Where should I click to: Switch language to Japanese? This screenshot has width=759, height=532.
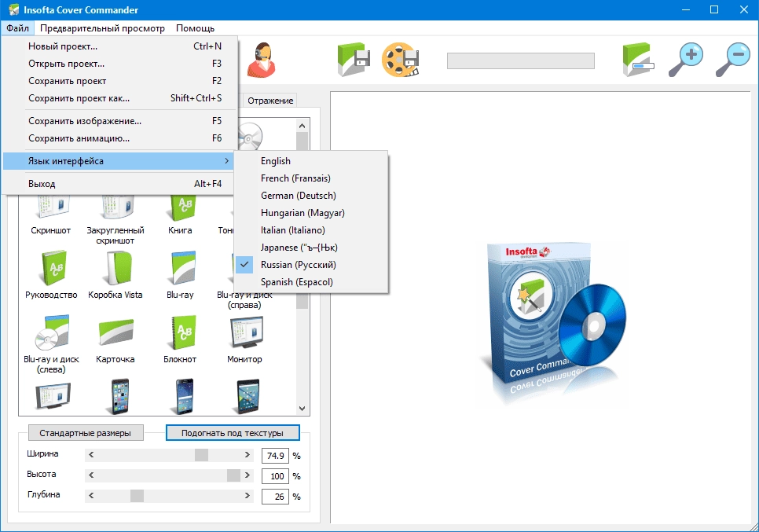311,248
